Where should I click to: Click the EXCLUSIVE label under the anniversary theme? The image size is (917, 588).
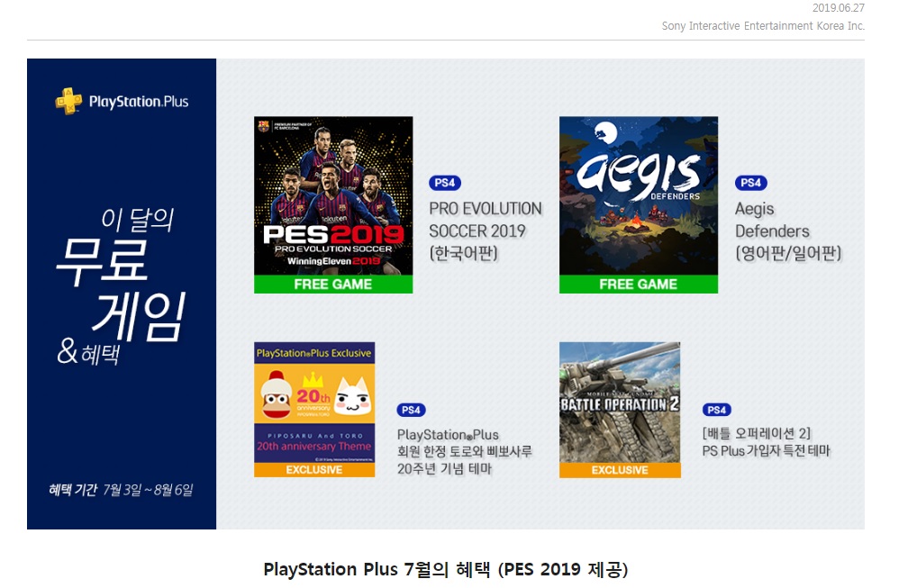click(x=314, y=470)
